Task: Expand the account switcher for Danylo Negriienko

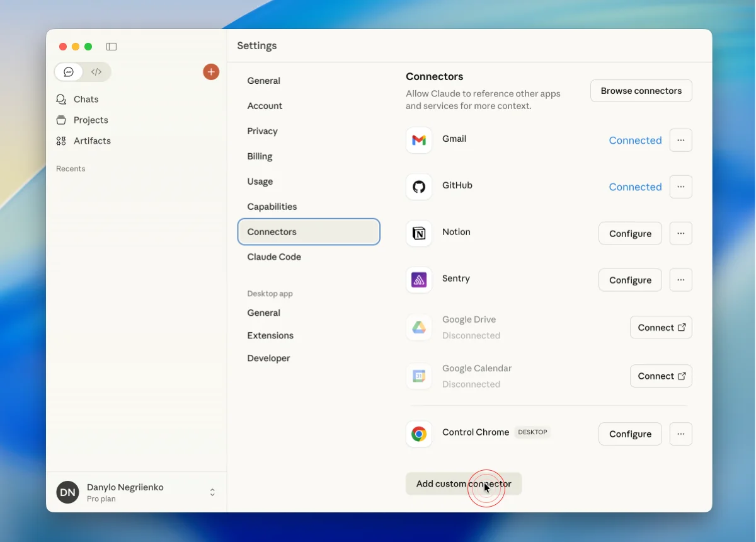Action: (212, 492)
